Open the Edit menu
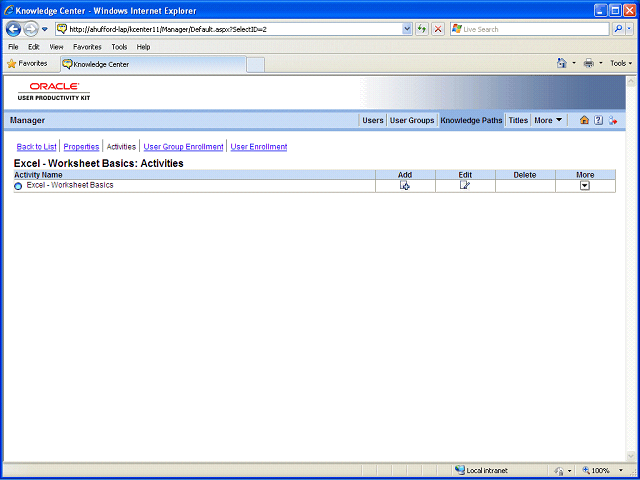640x480 pixels. [x=33, y=47]
